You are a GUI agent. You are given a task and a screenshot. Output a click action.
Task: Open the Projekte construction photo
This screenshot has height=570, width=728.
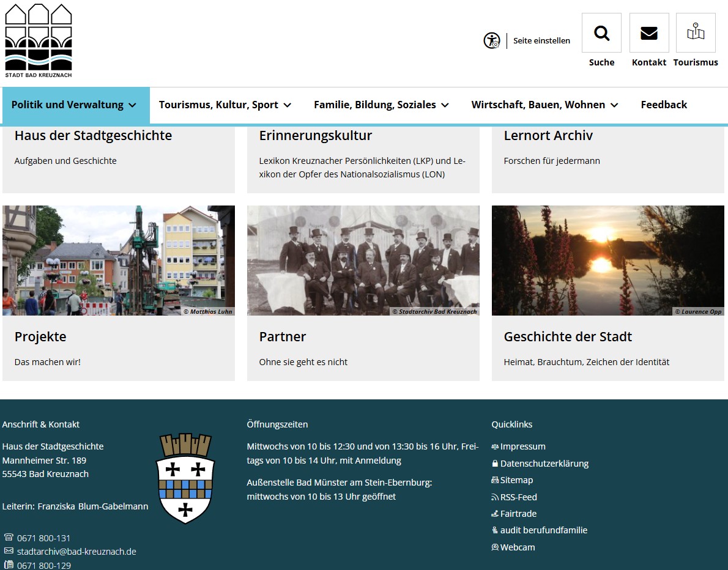(x=119, y=261)
